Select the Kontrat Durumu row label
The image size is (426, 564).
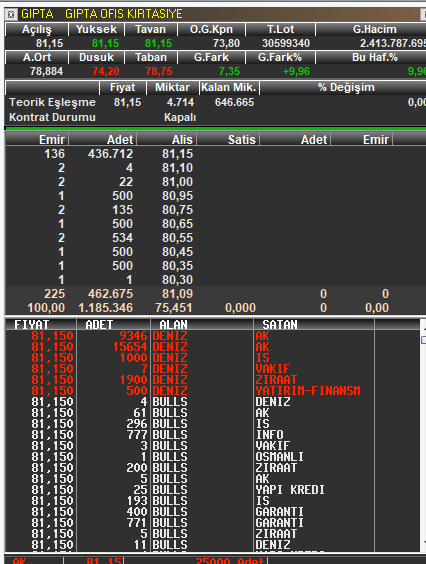[52, 117]
